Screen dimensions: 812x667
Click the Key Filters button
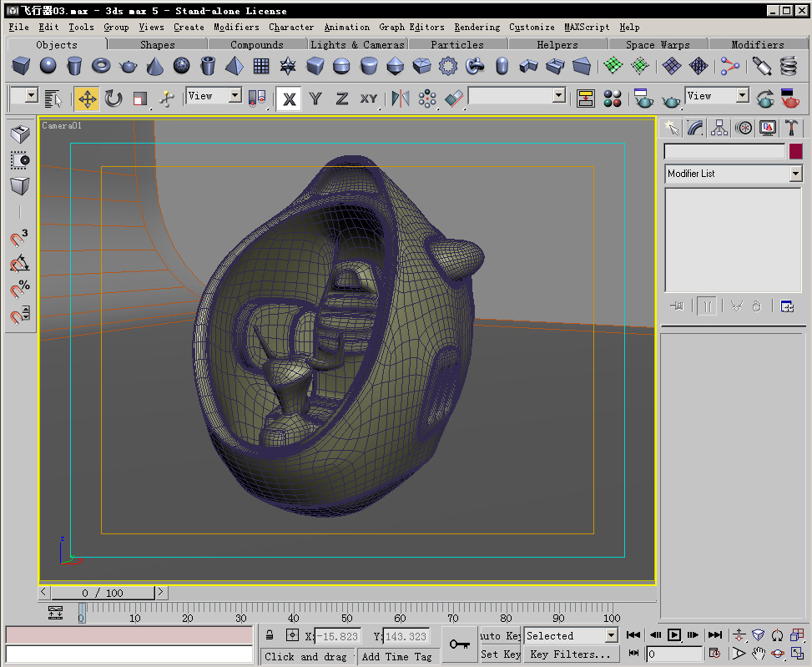(x=571, y=654)
